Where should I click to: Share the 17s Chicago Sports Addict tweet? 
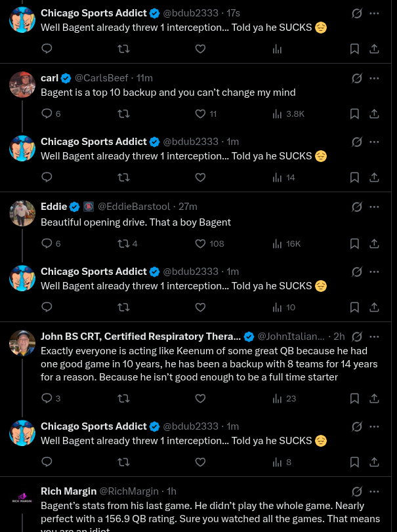point(374,49)
